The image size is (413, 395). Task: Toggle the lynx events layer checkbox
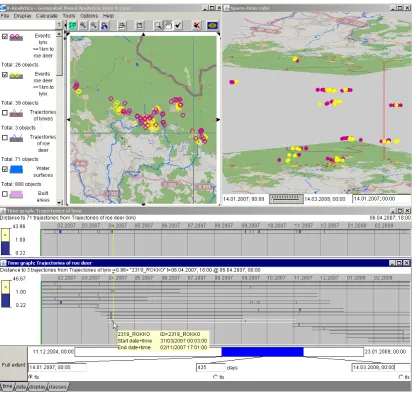[5, 37]
